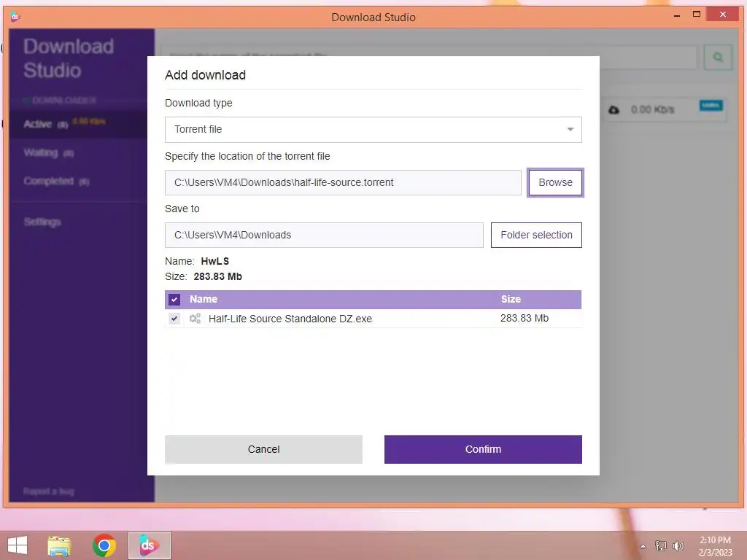Cancel the Add download dialog
747x560 pixels.
point(263,449)
